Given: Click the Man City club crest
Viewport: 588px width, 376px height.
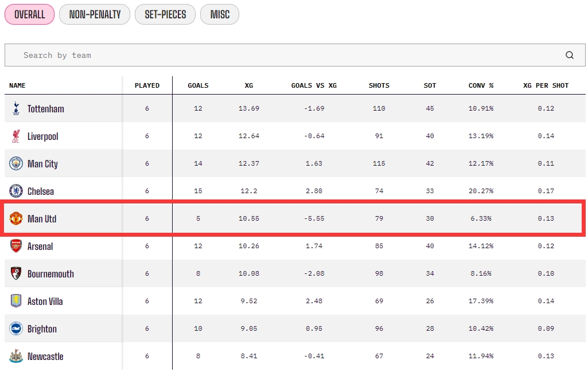Looking at the screenshot, I should click(x=15, y=164).
